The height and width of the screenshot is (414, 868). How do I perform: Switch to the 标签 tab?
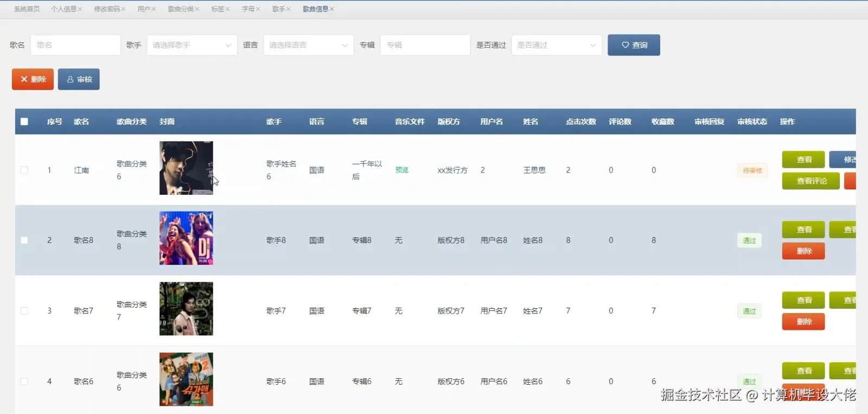point(218,9)
